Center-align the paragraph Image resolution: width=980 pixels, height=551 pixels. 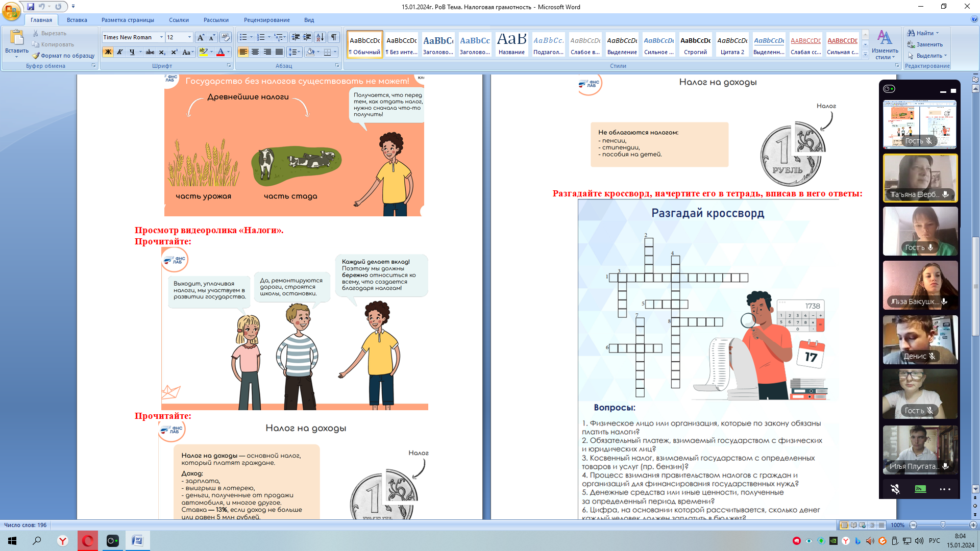[x=255, y=52]
